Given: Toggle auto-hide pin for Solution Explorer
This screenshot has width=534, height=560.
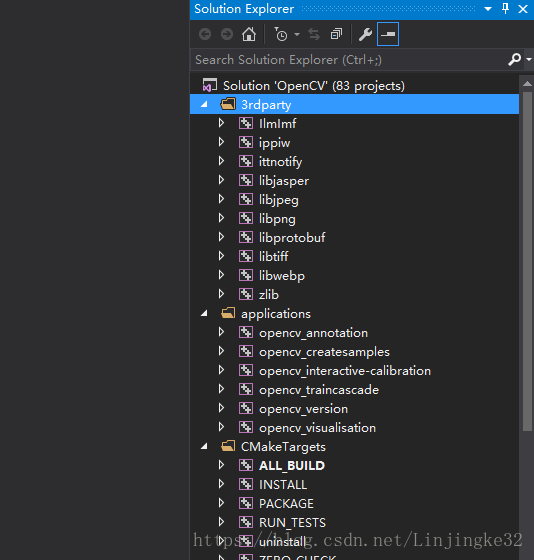Looking at the screenshot, I should 505,9.
